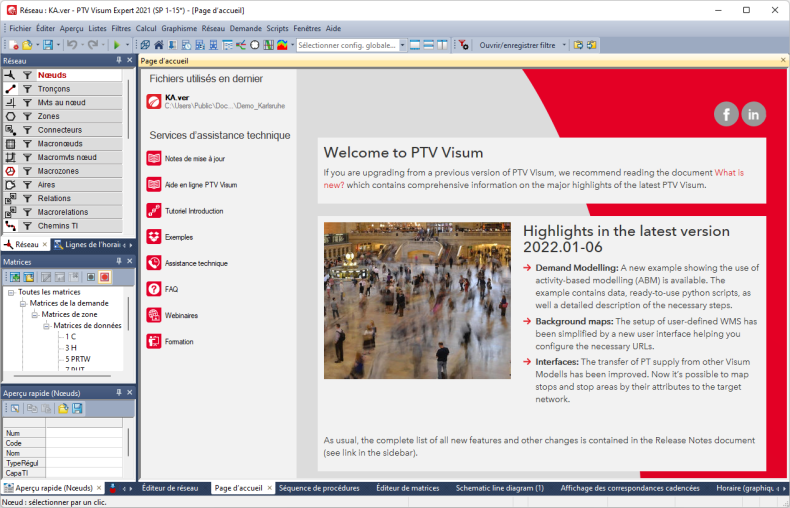Open the recent file KA.ver
Image resolution: width=790 pixels, height=508 pixels.
tap(177, 98)
